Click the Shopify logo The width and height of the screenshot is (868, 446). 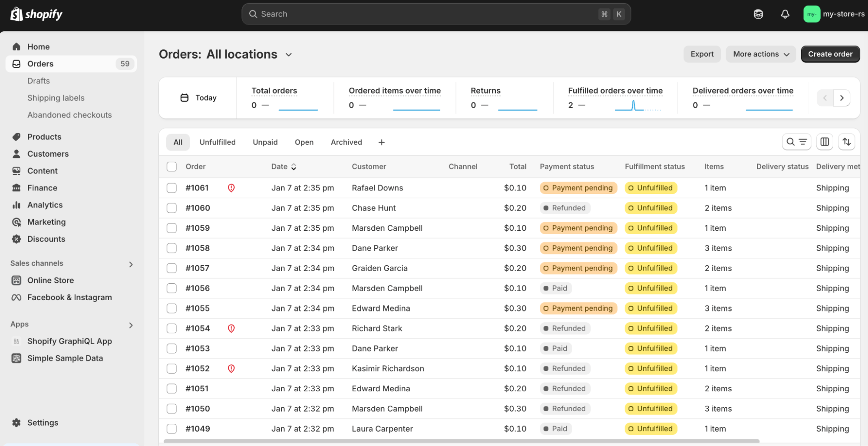coord(36,14)
